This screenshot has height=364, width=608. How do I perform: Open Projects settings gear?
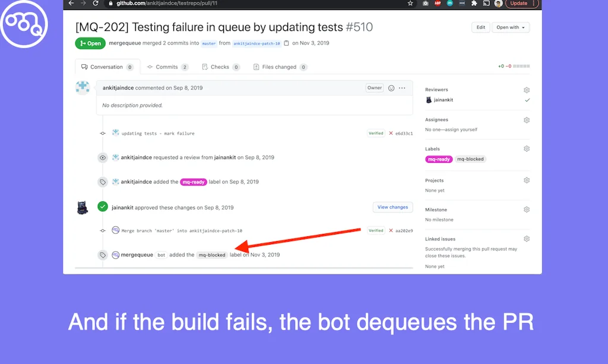pos(526,181)
